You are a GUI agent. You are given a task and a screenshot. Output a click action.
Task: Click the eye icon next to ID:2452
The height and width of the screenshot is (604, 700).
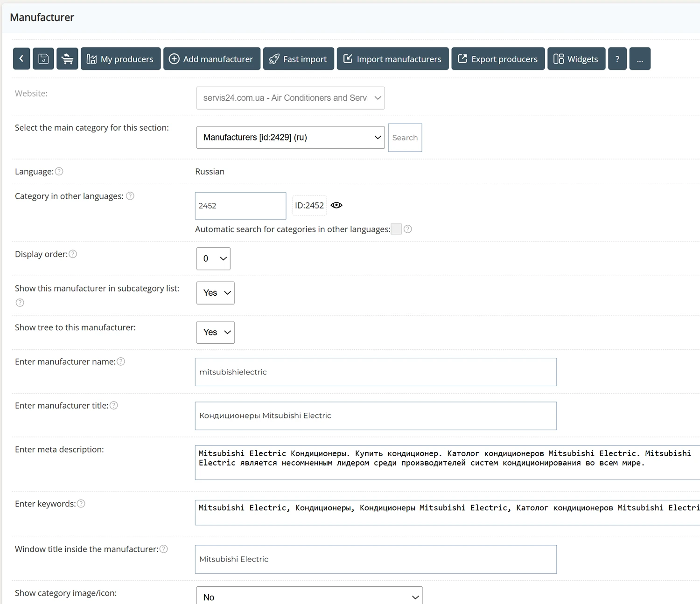coord(336,205)
